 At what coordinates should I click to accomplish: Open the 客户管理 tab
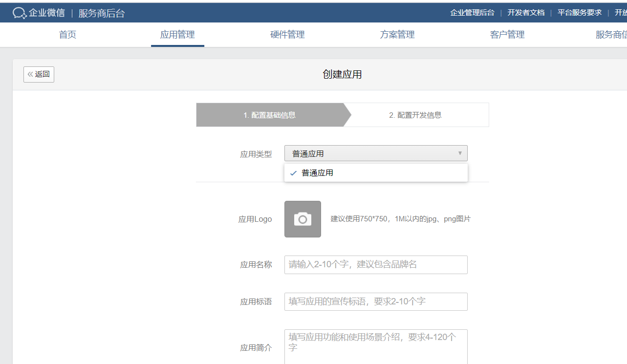(x=507, y=35)
